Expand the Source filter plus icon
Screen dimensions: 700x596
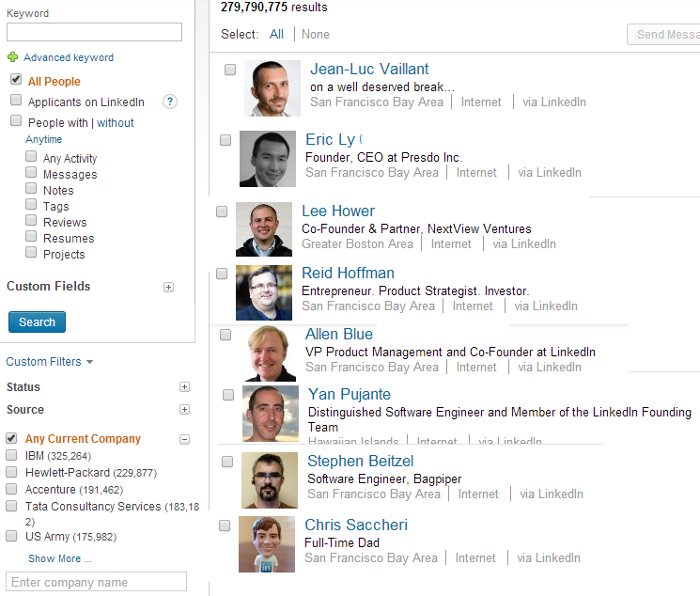pos(184,410)
